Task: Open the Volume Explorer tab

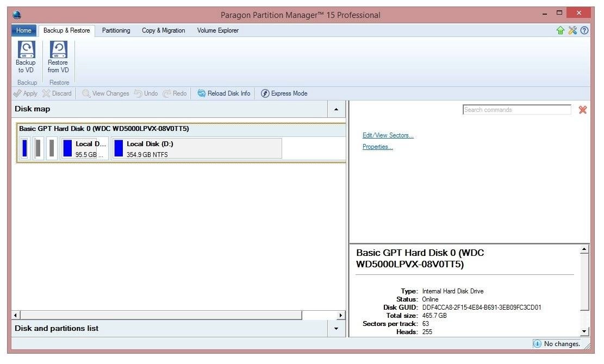Action: click(217, 30)
